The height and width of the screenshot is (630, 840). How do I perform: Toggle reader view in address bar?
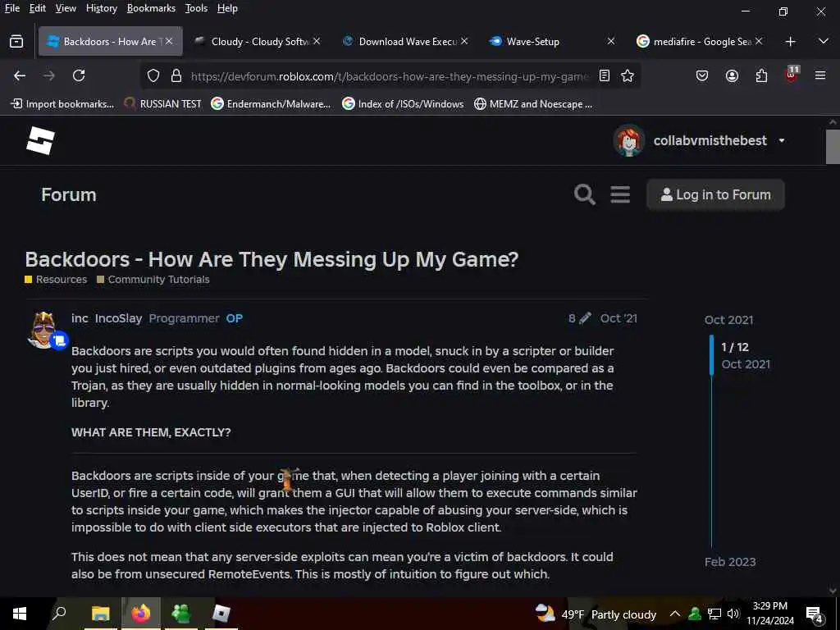[605, 76]
